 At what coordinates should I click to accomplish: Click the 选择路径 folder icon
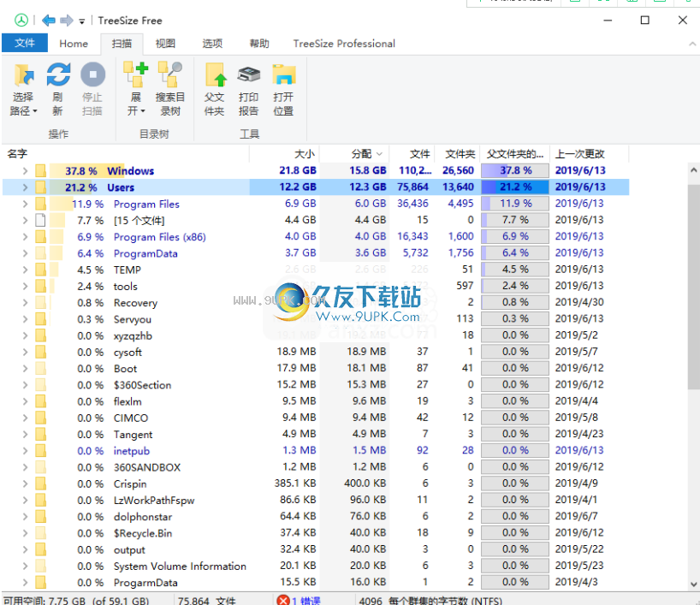(x=23, y=74)
